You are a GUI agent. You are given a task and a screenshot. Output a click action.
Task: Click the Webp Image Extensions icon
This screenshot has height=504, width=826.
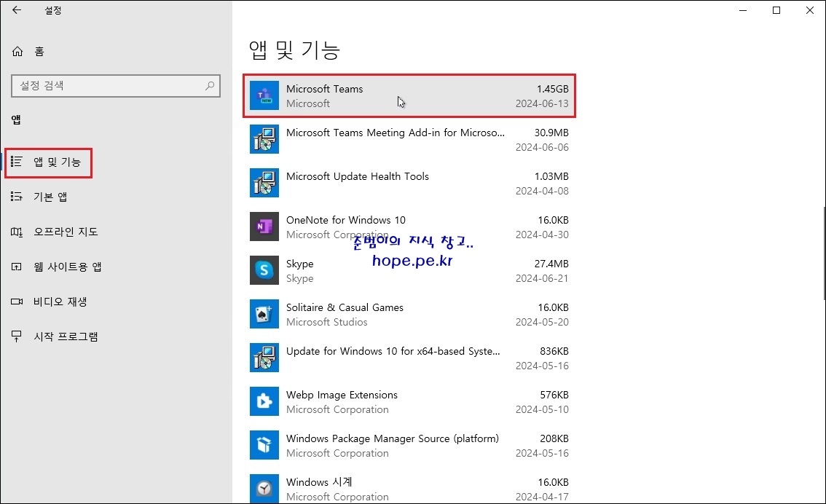click(264, 402)
